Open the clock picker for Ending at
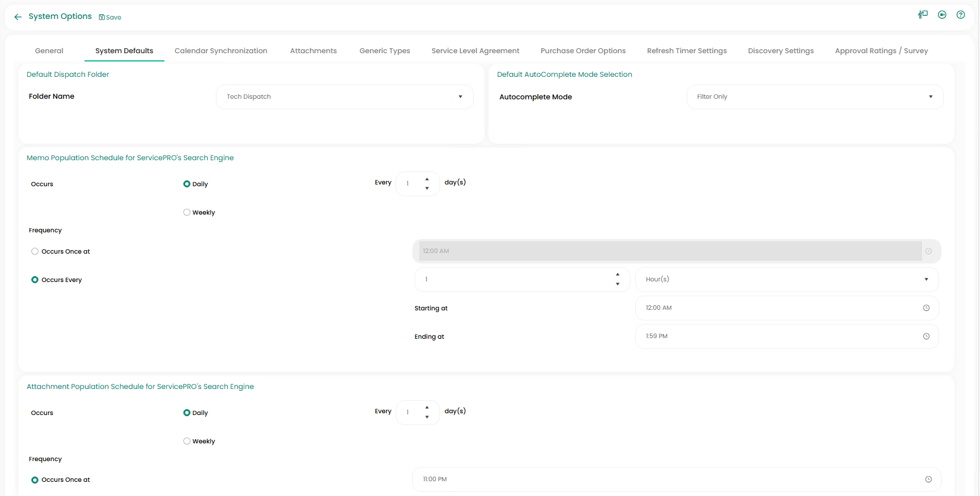This screenshot has height=496, width=980. point(926,336)
